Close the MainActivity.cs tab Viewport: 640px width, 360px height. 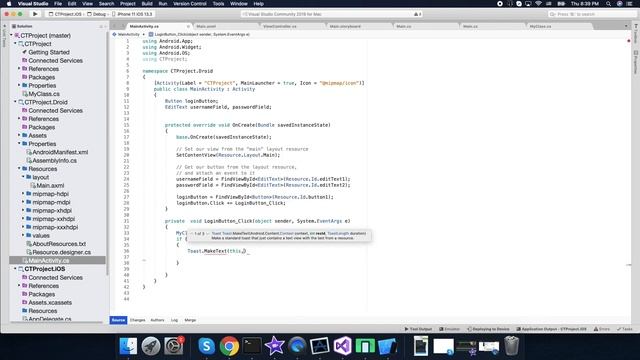[x=188, y=27]
